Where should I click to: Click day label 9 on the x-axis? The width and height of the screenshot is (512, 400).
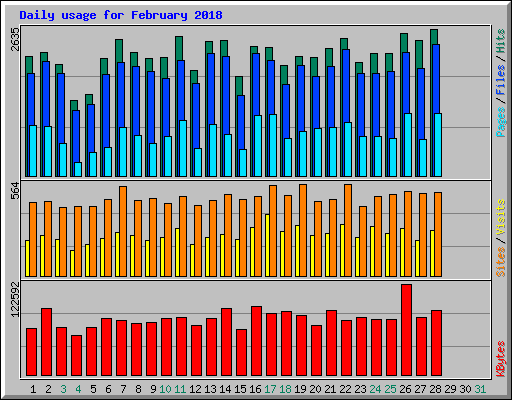point(153,389)
